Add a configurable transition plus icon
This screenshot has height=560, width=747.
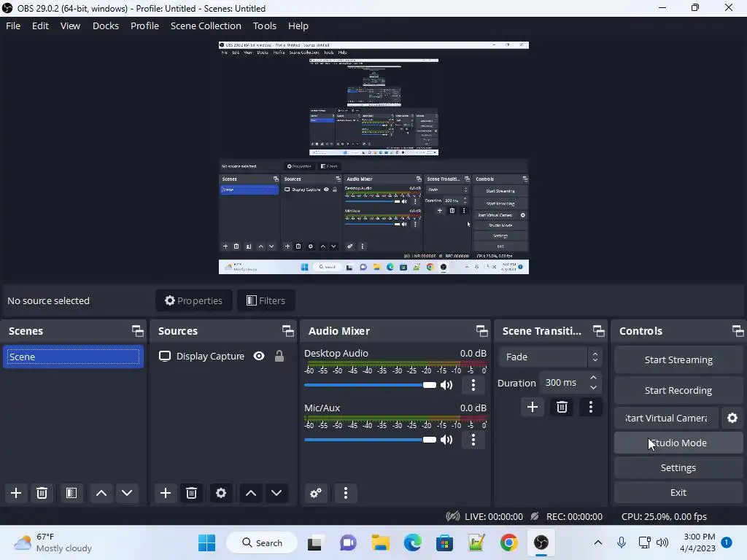point(532,407)
